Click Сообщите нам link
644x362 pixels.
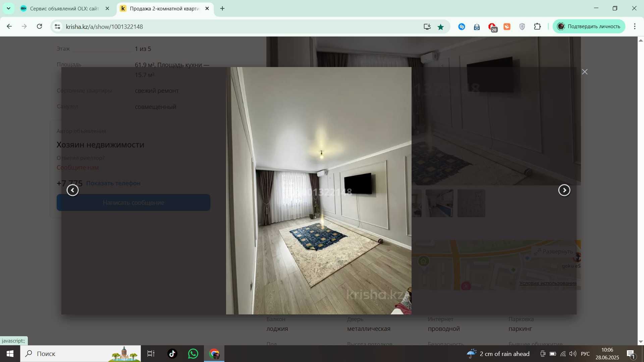pos(77,167)
